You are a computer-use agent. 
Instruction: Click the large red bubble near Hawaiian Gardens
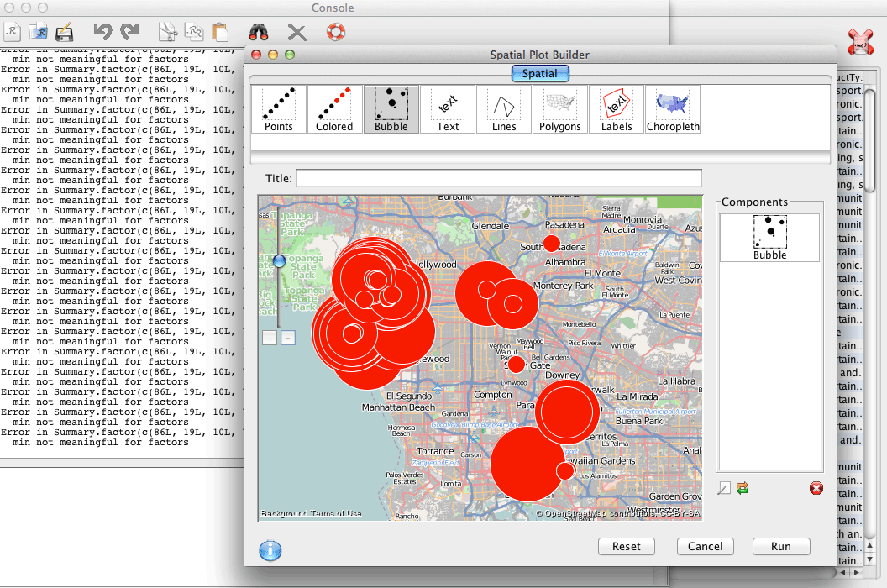click(x=527, y=464)
